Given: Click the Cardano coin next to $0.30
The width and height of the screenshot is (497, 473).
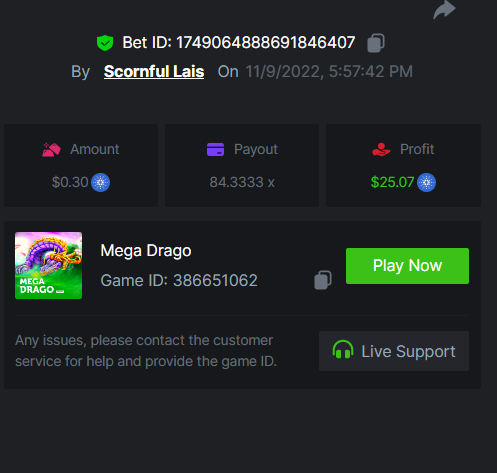Looking at the screenshot, I should [100, 182].
